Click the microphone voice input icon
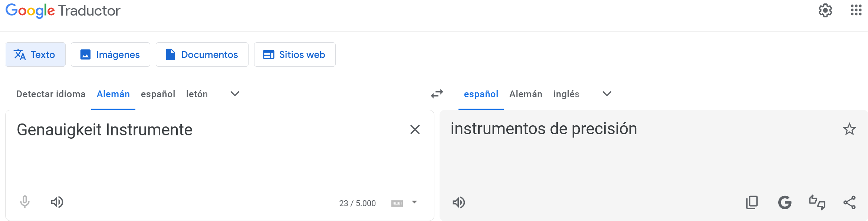The image size is (868, 221). tap(25, 202)
